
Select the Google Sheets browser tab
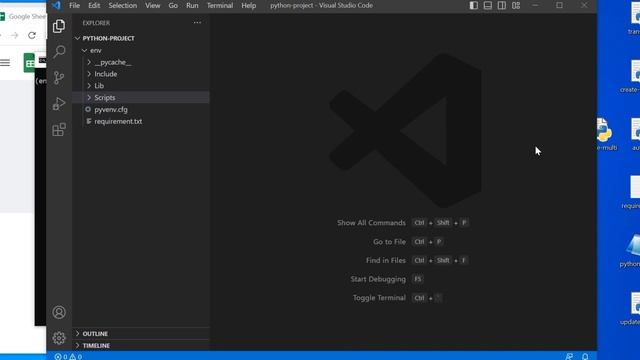[23, 16]
